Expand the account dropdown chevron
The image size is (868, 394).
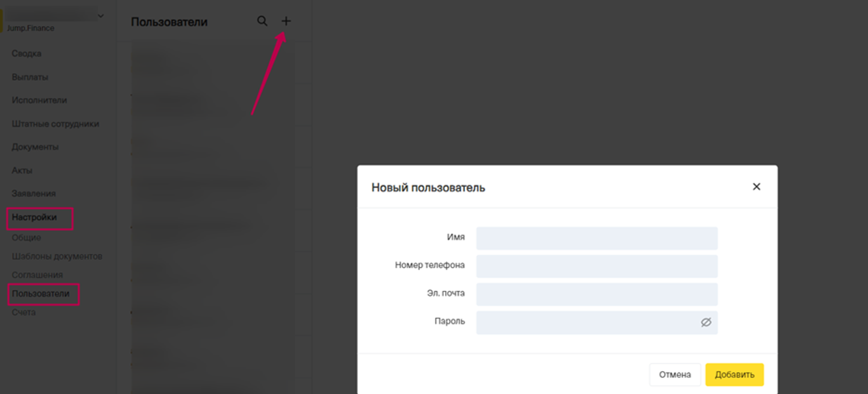click(101, 16)
